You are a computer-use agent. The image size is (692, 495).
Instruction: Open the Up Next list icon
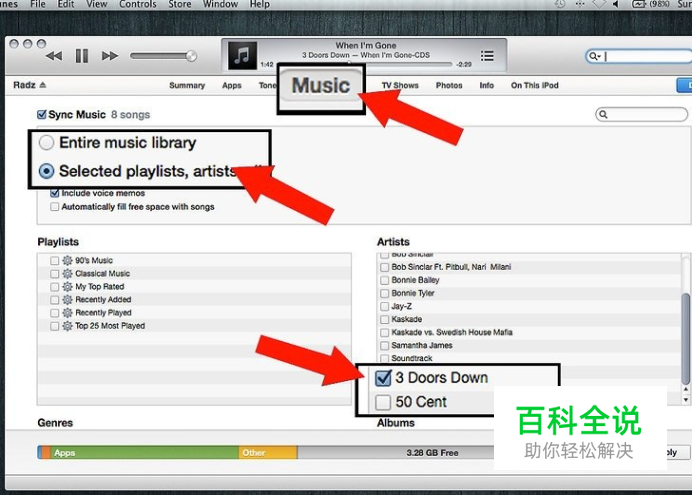tap(487, 56)
